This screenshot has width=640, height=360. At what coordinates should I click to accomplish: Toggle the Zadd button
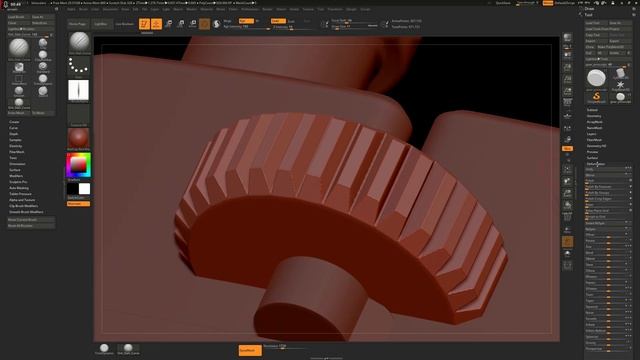[278, 21]
